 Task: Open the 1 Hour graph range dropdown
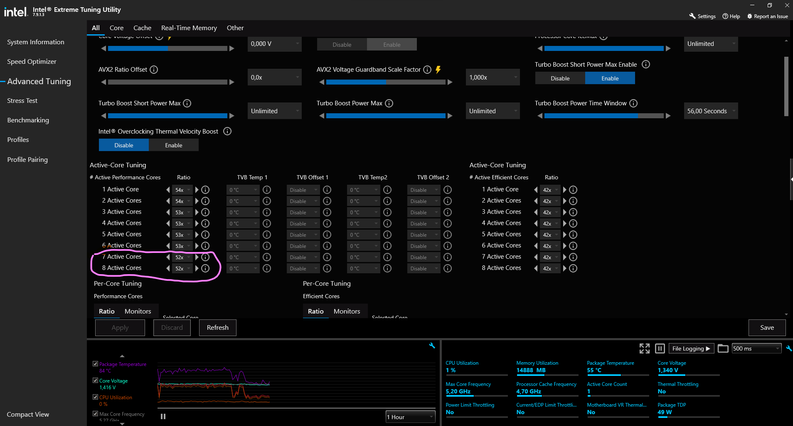[x=410, y=417]
